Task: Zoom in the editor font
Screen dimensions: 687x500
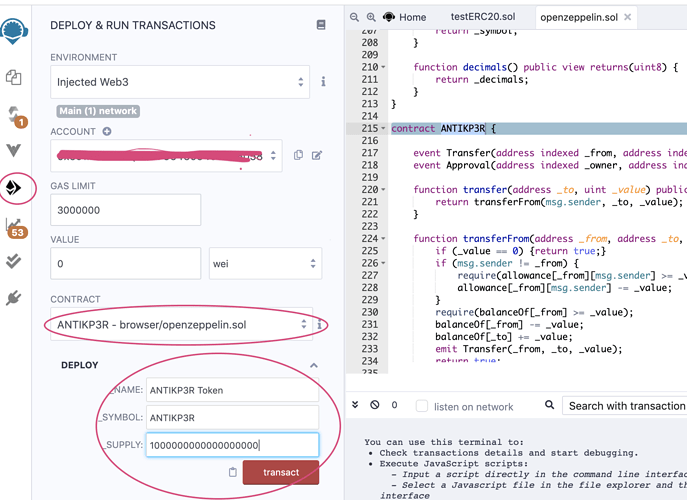Action: point(371,17)
